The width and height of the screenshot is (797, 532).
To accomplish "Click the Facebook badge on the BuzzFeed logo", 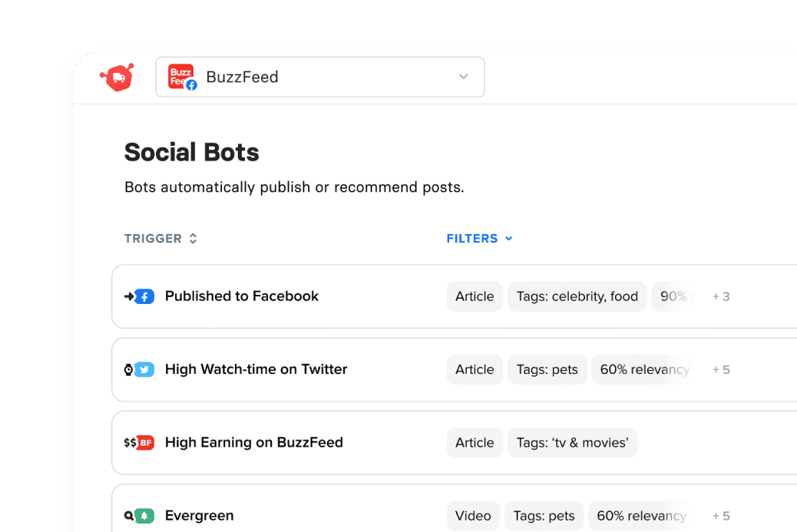I will (191, 84).
